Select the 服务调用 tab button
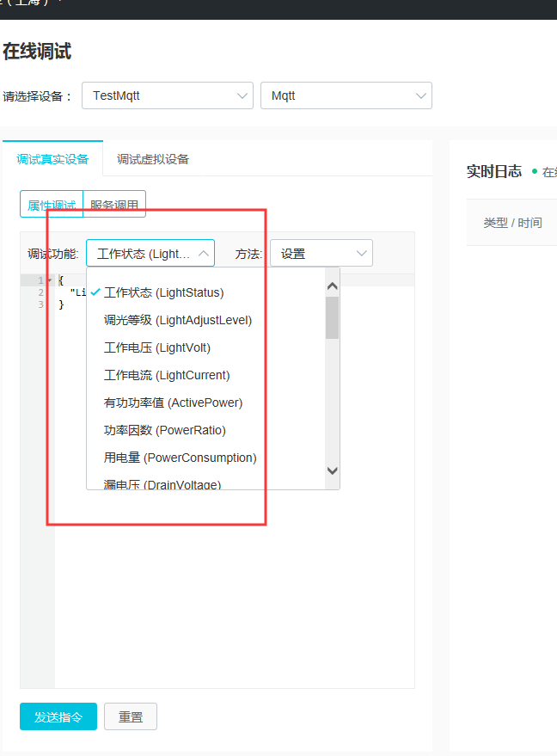557x756 pixels. (114, 205)
